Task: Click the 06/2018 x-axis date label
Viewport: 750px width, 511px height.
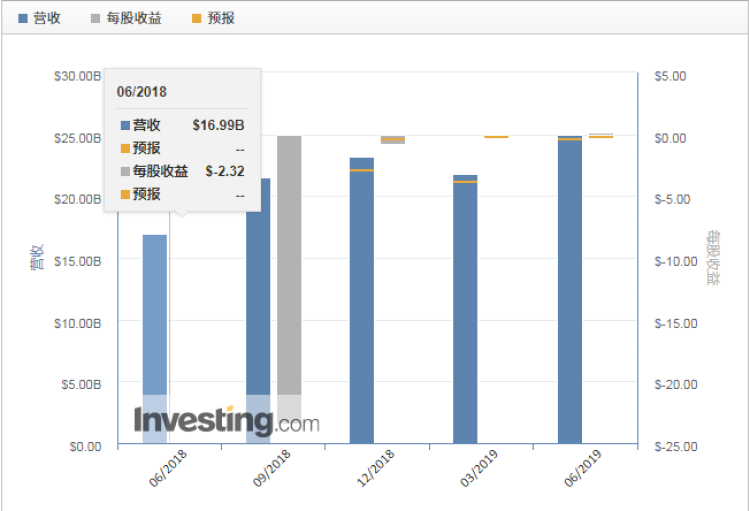Action: 168,467
